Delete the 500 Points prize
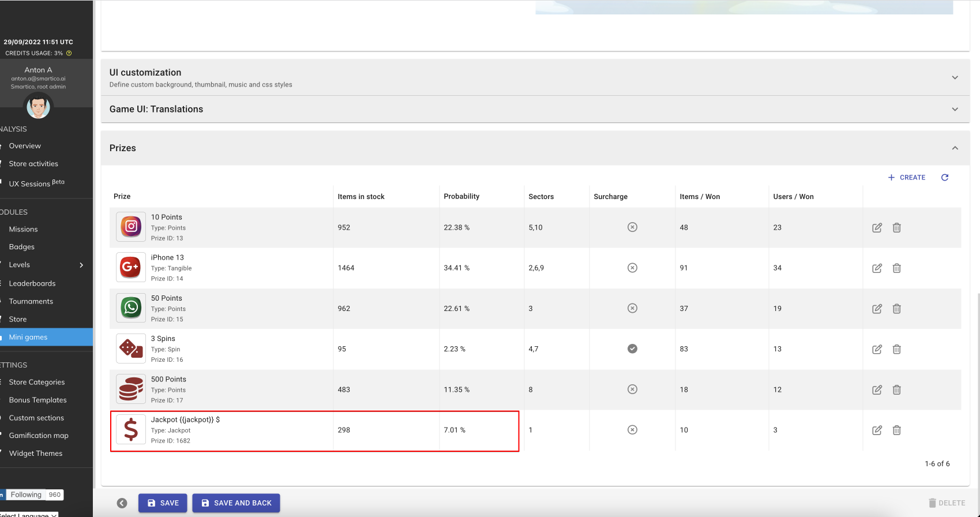The image size is (980, 517). [x=896, y=390]
